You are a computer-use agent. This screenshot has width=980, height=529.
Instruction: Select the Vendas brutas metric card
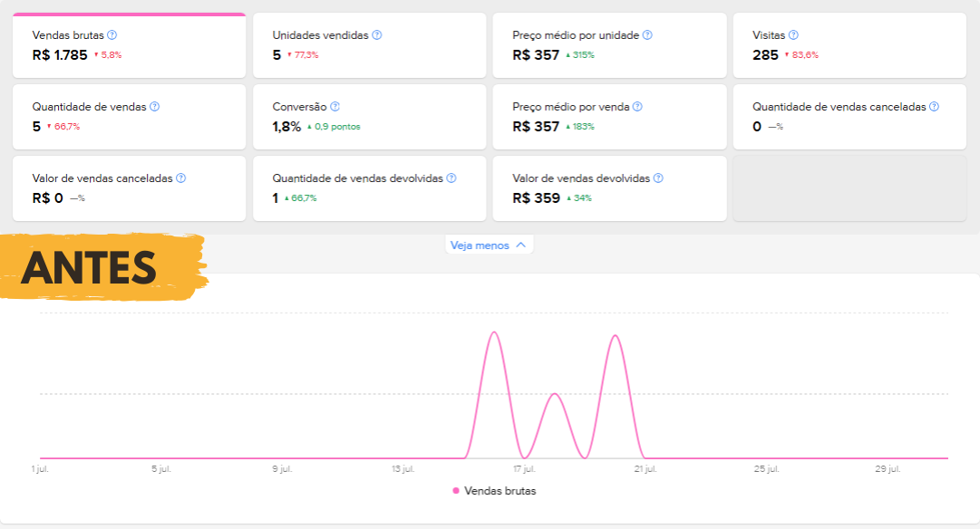pyautogui.click(x=129, y=45)
